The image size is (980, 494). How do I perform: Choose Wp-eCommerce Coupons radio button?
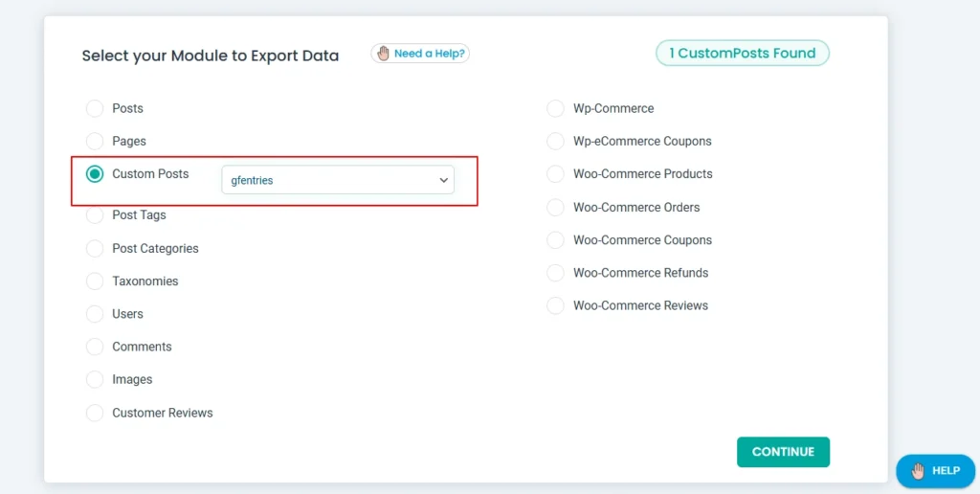(555, 142)
